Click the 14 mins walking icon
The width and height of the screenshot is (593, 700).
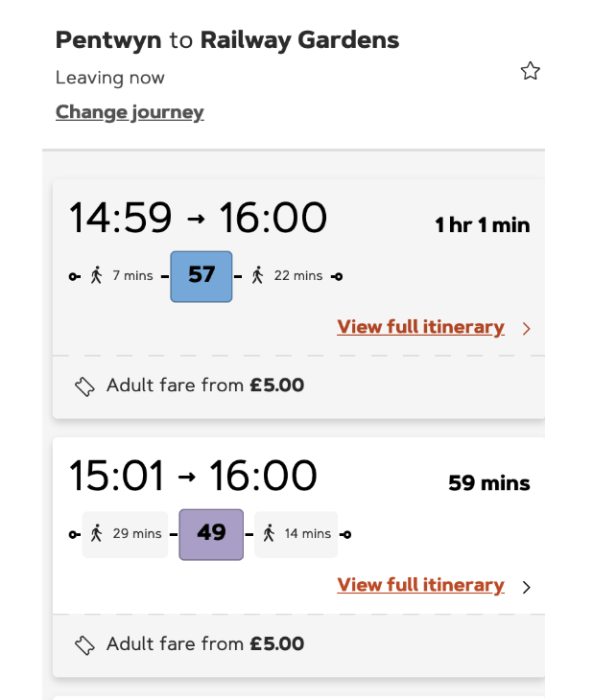(269, 534)
